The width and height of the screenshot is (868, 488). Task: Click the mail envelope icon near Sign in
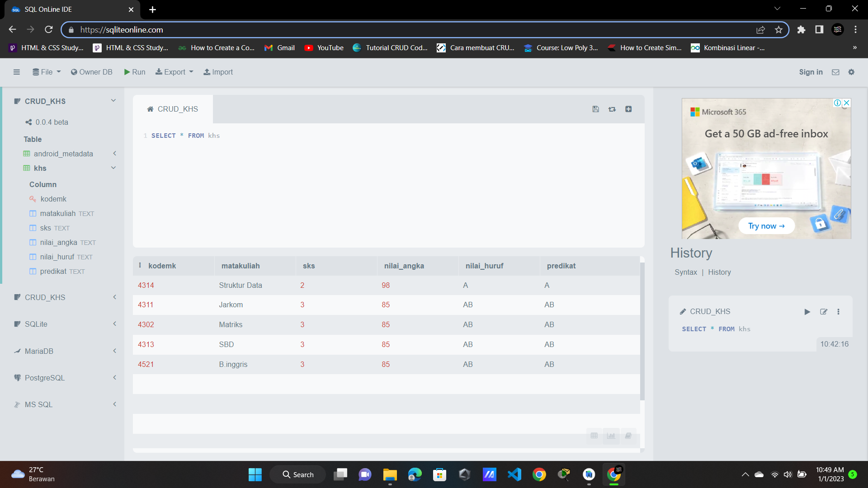[835, 72]
